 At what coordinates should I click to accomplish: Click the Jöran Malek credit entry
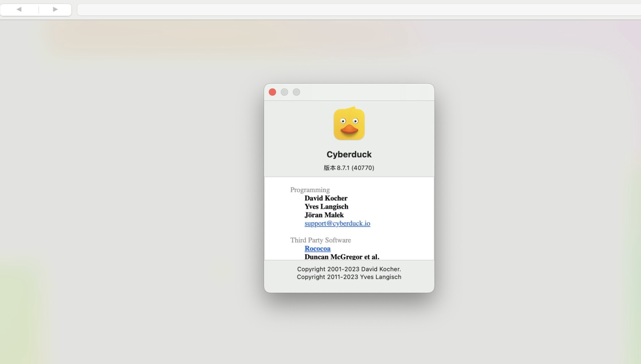324,215
